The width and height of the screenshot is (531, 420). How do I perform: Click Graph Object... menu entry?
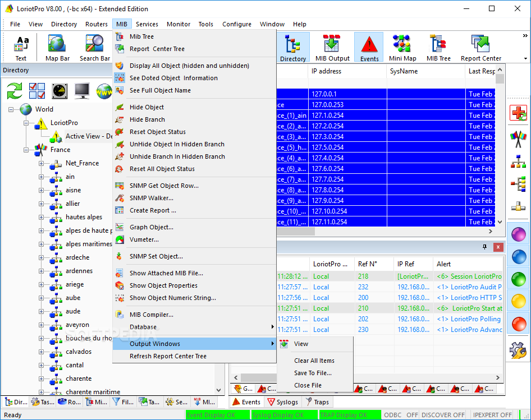pos(194,227)
